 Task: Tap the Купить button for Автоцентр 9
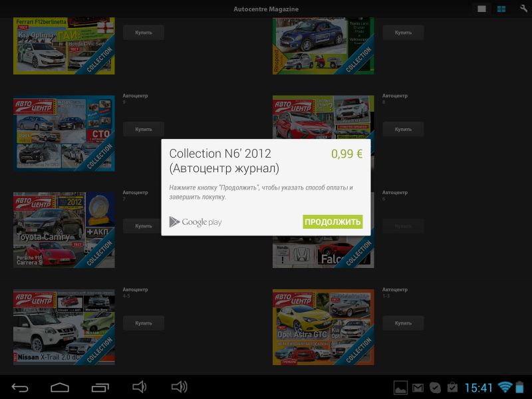[x=143, y=129]
